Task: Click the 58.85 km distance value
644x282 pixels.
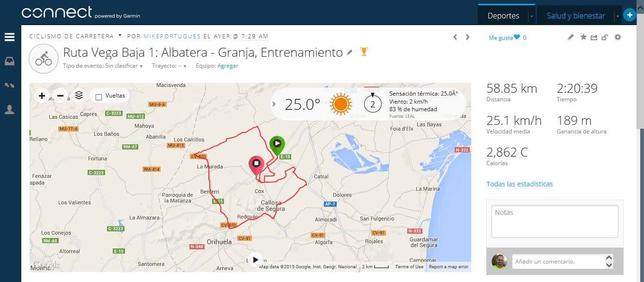Action: tap(511, 88)
